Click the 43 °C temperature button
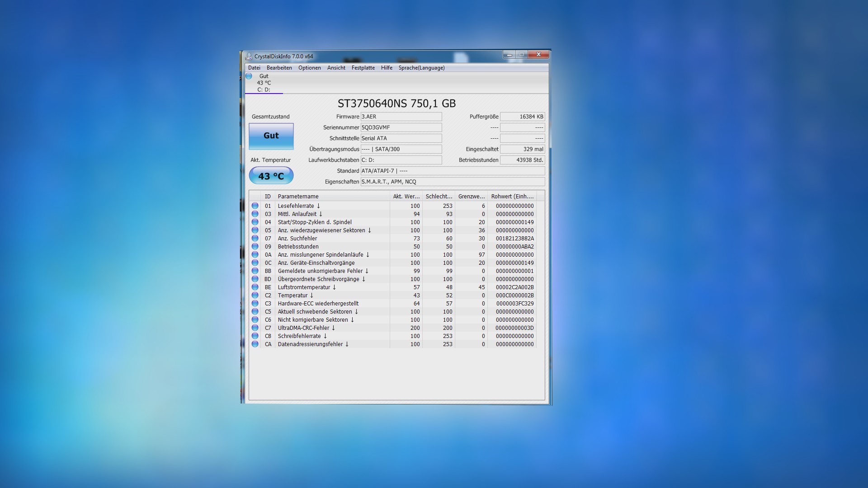This screenshot has height=488, width=868. click(271, 176)
